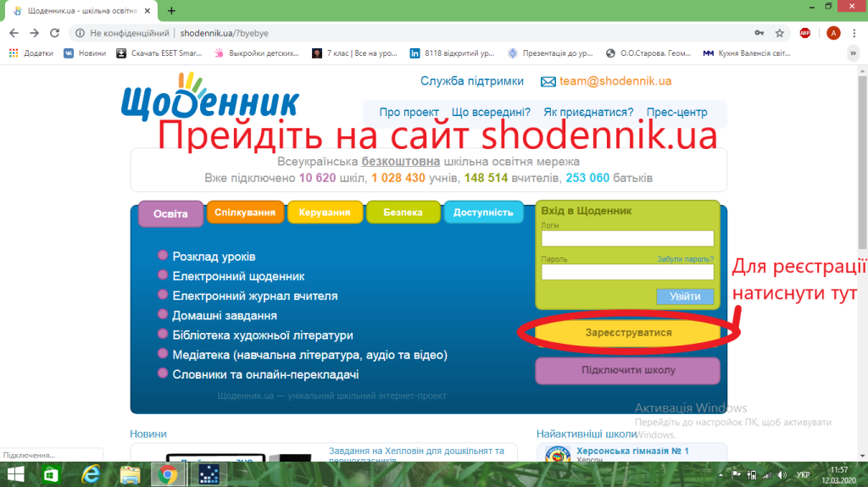
Task: Open the Новини section heading
Action: click(x=147, y=434)
